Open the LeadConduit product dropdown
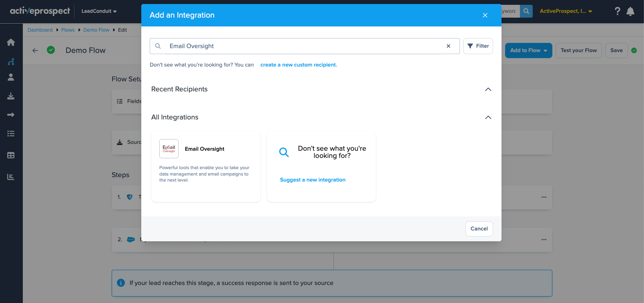The image size is (644, 303). 99,11
